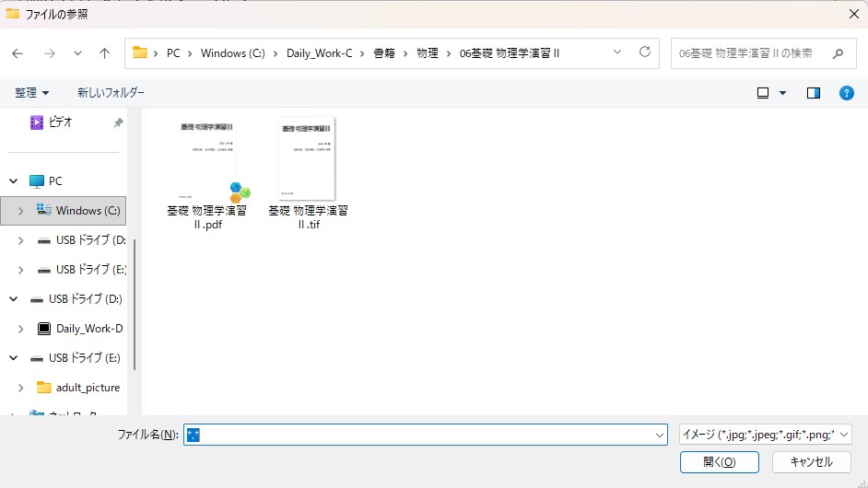This screenshot has height=488, width=868.
Task: Click the Back navigation arrow
Action: (x=18, y=53)
